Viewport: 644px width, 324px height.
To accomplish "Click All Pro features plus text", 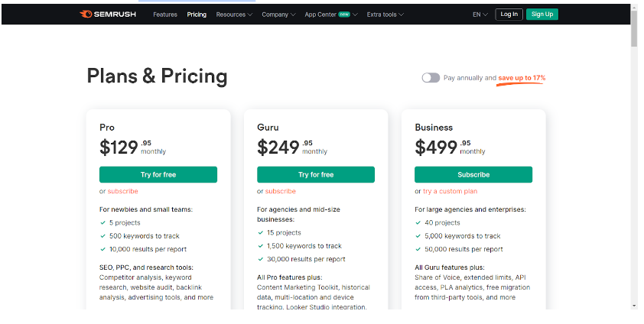I will (290, 277).
